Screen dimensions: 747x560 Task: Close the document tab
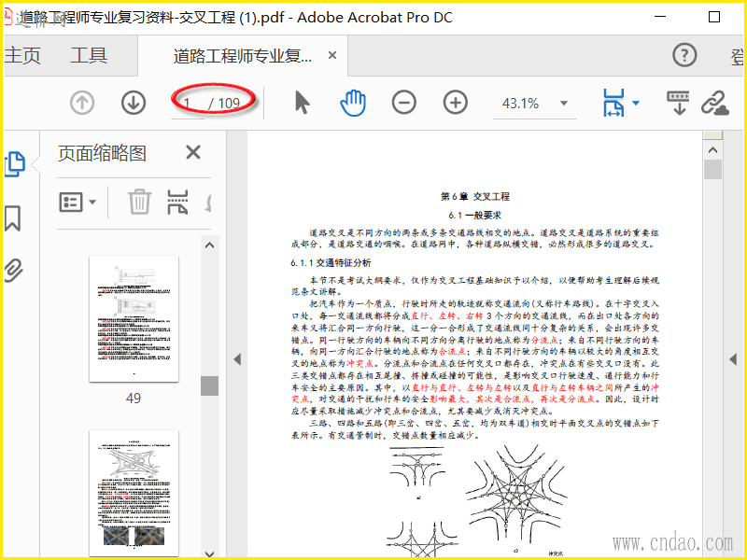[332, 55]
